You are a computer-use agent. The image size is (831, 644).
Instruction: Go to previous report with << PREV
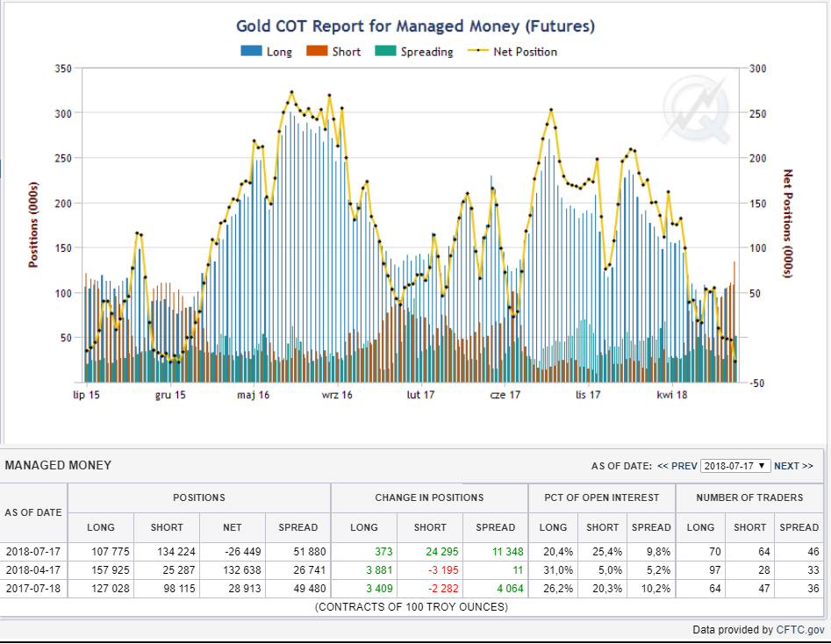click(x=677, y=466)
